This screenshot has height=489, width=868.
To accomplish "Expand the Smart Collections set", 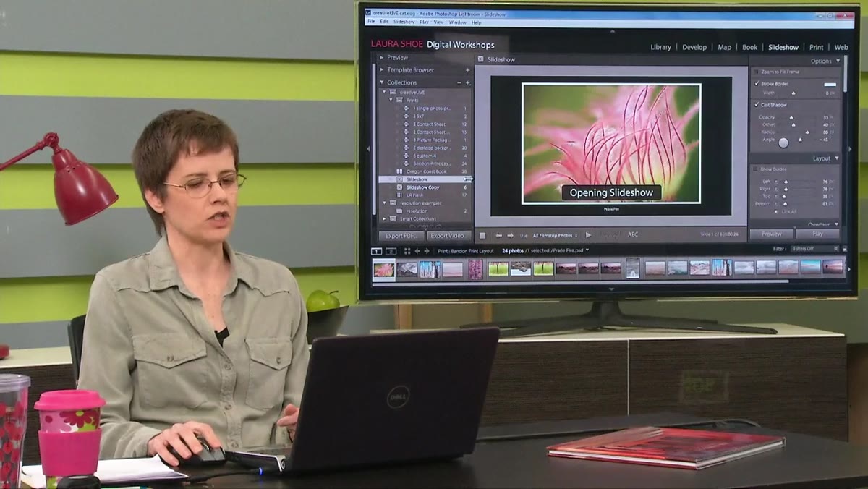I will 384,219.
